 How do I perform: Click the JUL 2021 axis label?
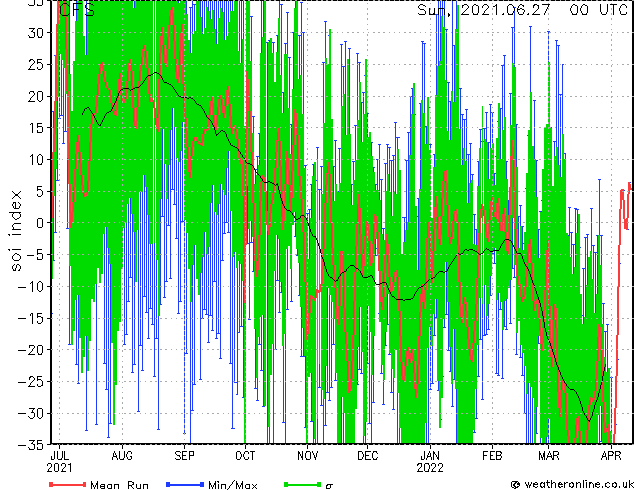tap(59, 462)
